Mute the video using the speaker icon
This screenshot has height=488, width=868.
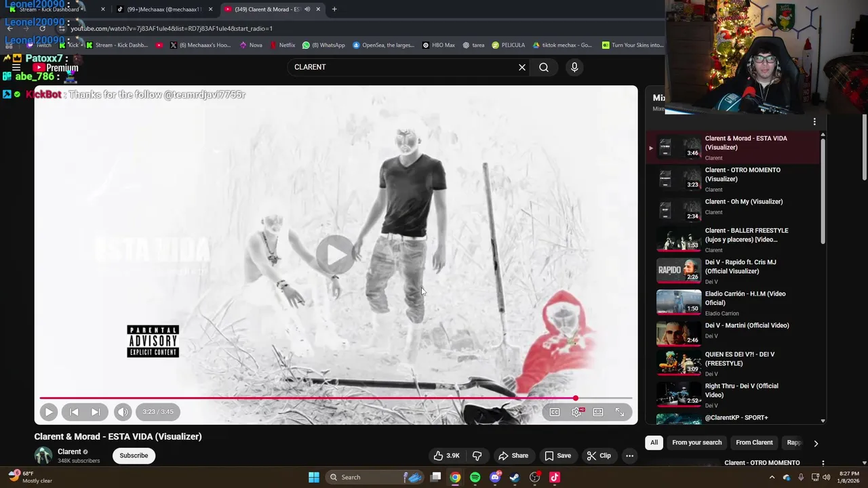tap(122, 411)
